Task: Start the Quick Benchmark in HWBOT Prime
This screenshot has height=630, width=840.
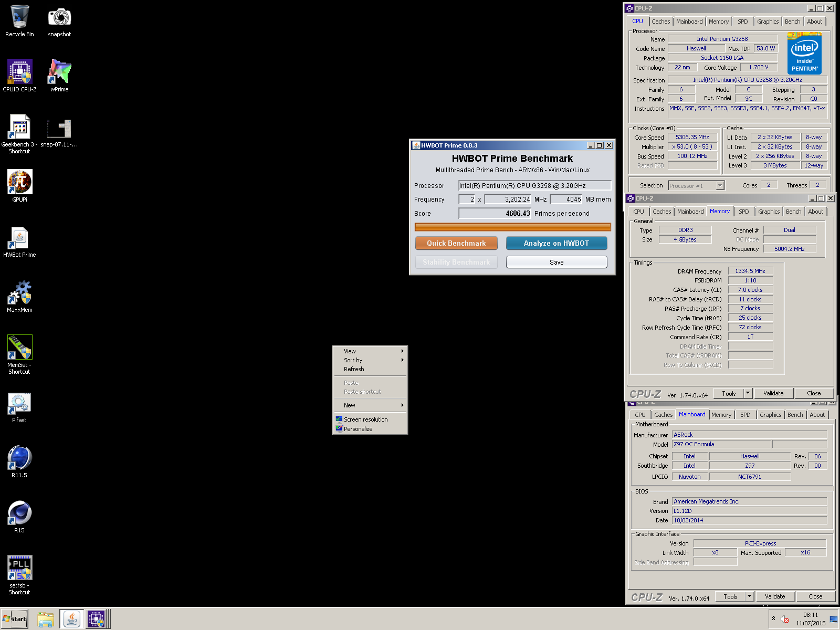Action: point(456,243)
